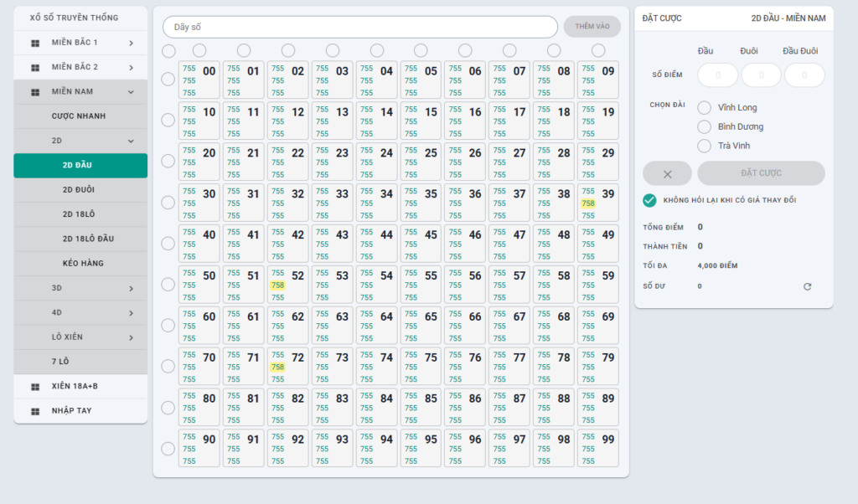Expand the Lô Xiên submenu chevron
The image size is (858, 504).
[132, 337]
